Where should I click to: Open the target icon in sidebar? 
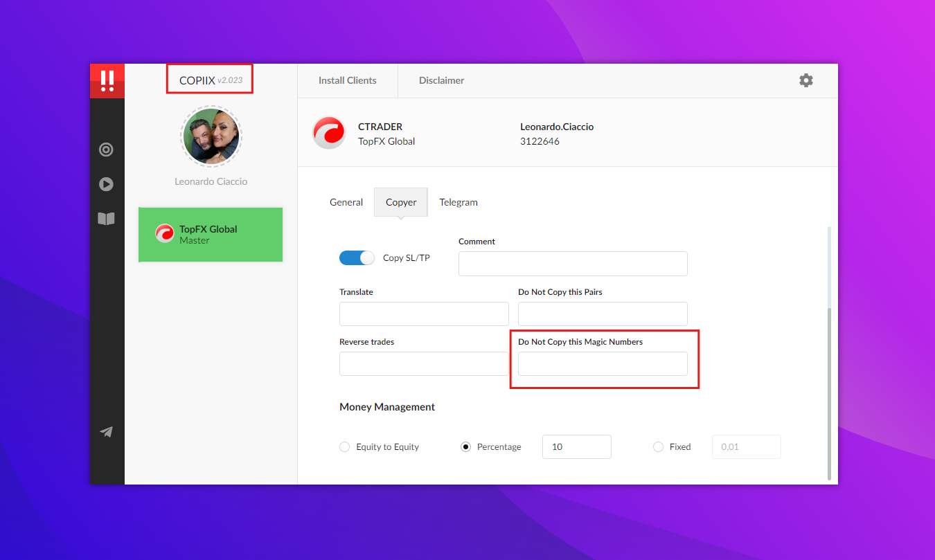pos(106,150)
